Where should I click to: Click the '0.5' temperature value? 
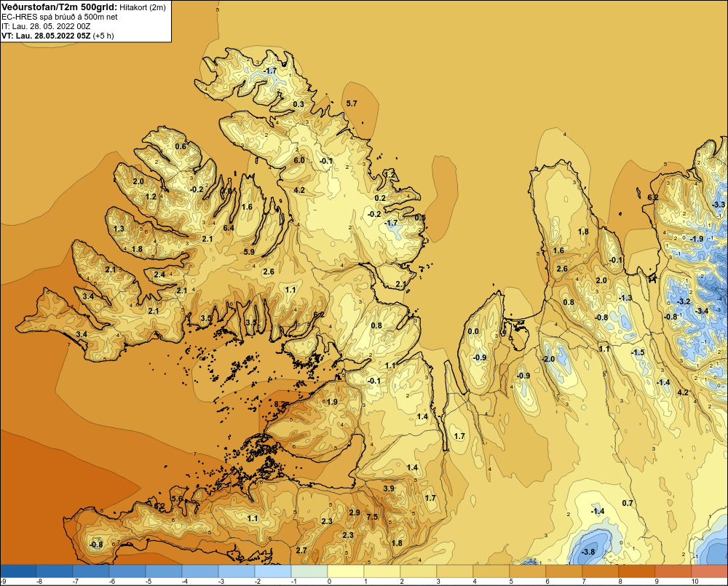pos(420,218)
